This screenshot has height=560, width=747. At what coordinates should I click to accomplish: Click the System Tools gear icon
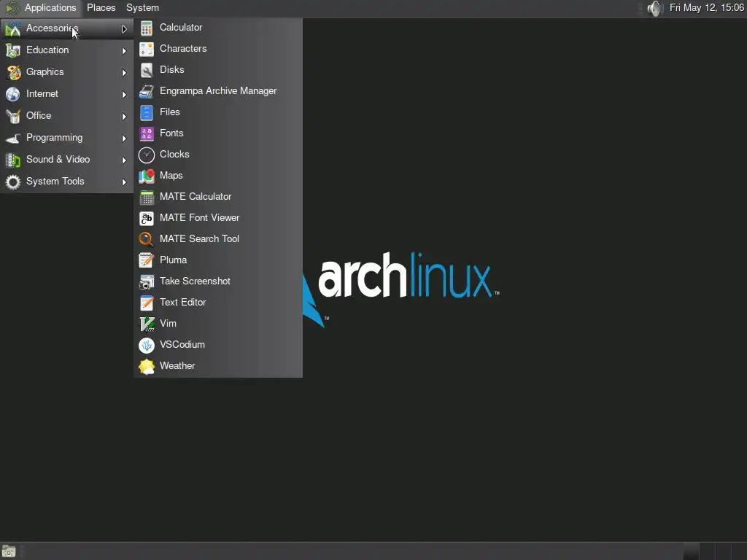(13, 182)
